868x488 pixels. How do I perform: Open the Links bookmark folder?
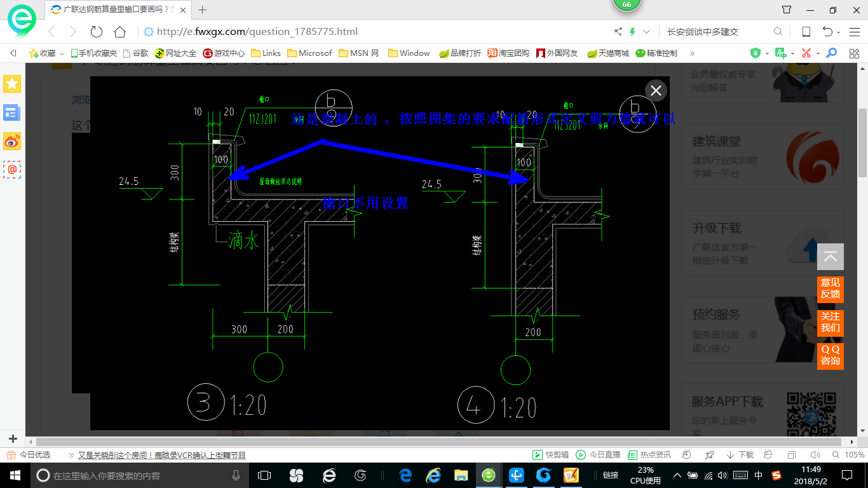coord(266,53)
